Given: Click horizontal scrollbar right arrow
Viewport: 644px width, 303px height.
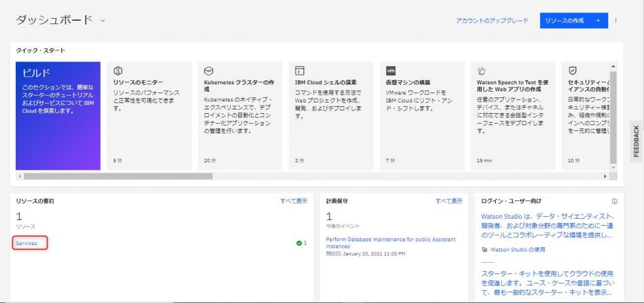Looking at the screenshot, I should pyautogui.click(x=605, y=176).
